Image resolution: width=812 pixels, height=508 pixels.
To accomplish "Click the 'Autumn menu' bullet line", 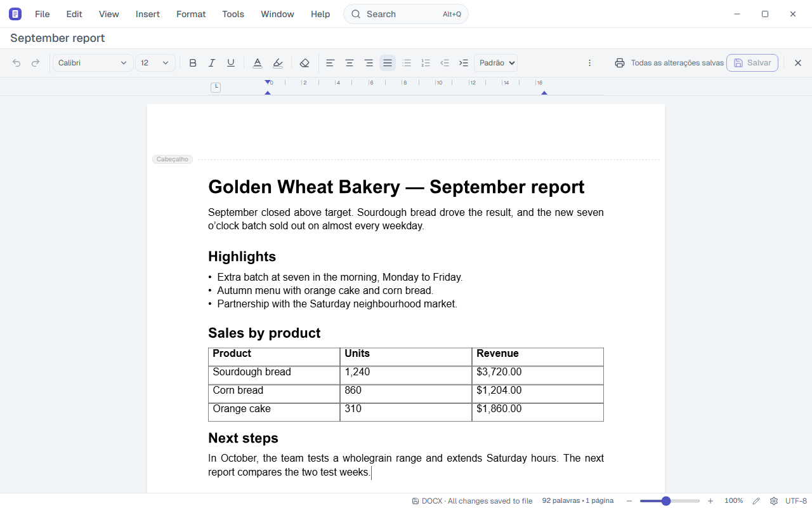I will (325, 291).
